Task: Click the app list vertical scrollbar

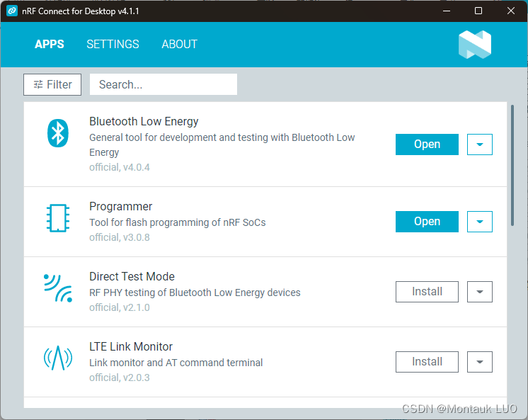Action: coord(512,165)
